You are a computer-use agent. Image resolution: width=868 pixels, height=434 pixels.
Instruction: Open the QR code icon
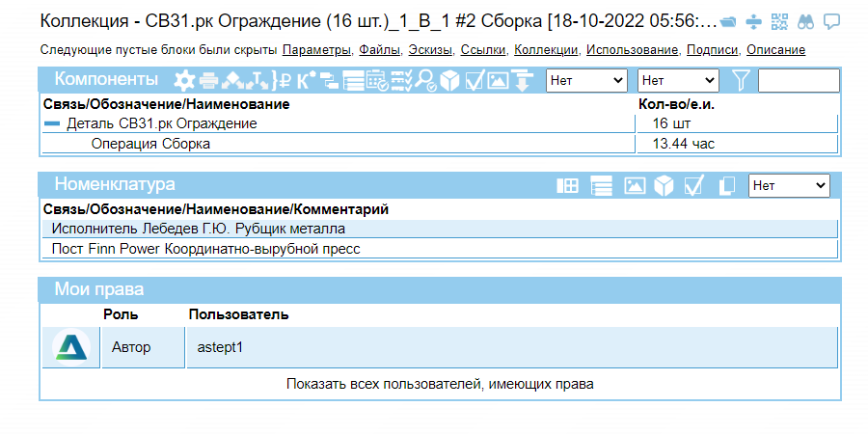pos(780,21)
